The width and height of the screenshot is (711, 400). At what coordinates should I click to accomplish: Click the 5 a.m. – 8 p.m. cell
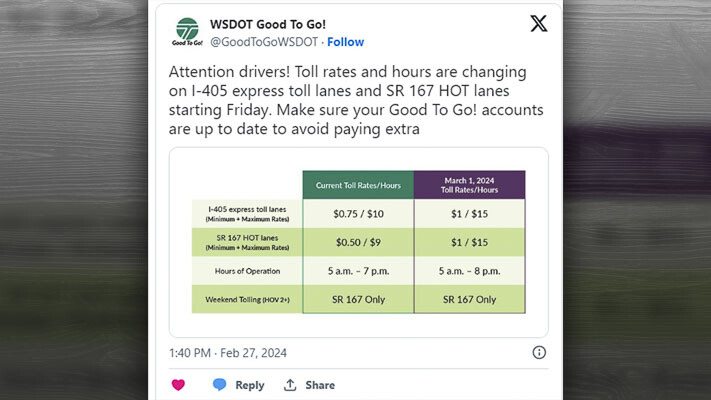click(469, 271)
